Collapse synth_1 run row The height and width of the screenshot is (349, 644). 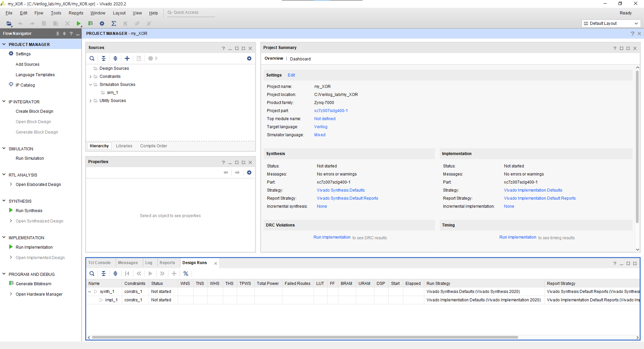(90, 292)
